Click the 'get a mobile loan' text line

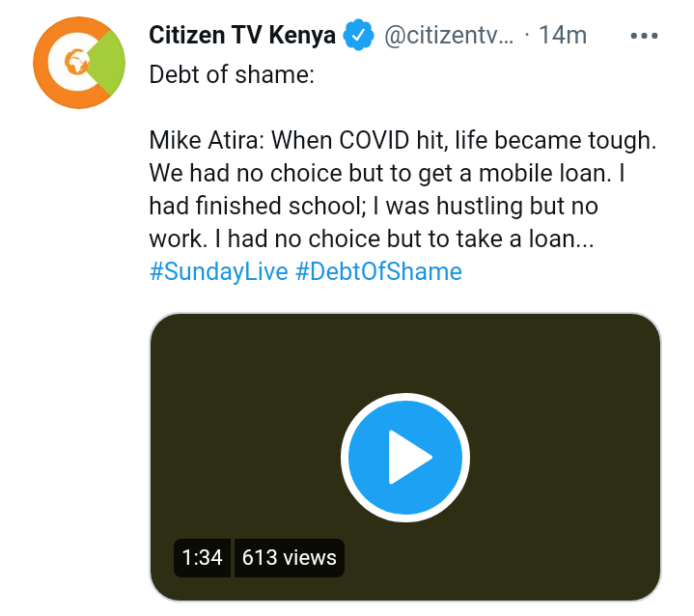pos(387,173)
